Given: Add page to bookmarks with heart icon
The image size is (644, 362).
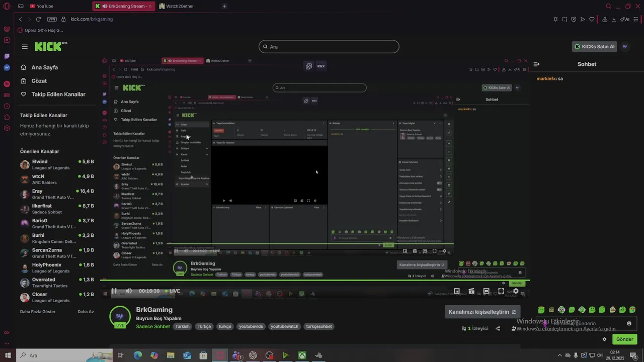Looking at the screenshot, I should [x=592, y=19].
